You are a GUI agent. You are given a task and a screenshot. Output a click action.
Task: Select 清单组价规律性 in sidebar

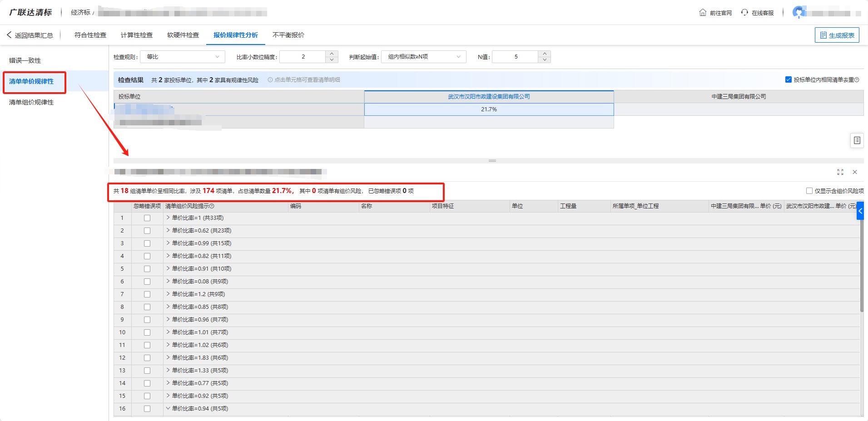tap(31, 102)
